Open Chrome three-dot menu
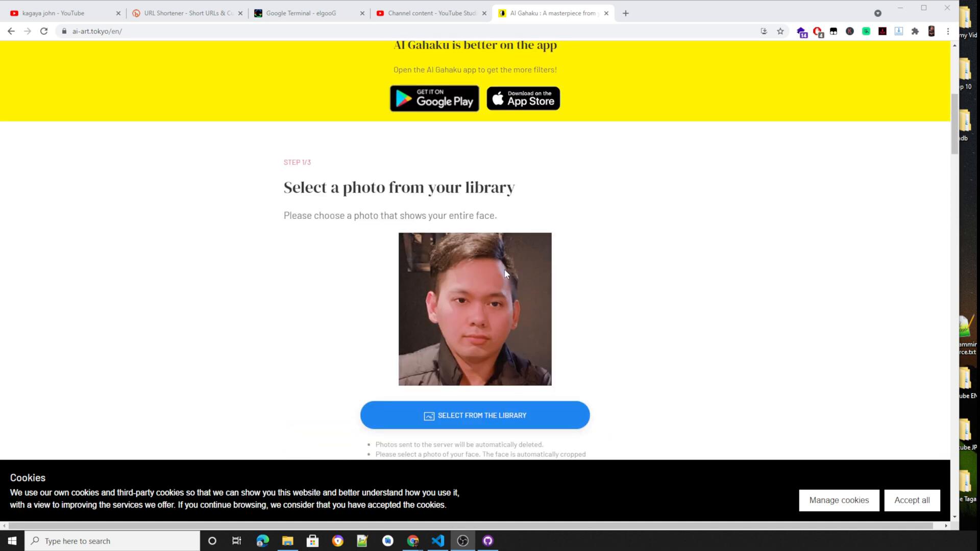 click(x=948, y=31)
